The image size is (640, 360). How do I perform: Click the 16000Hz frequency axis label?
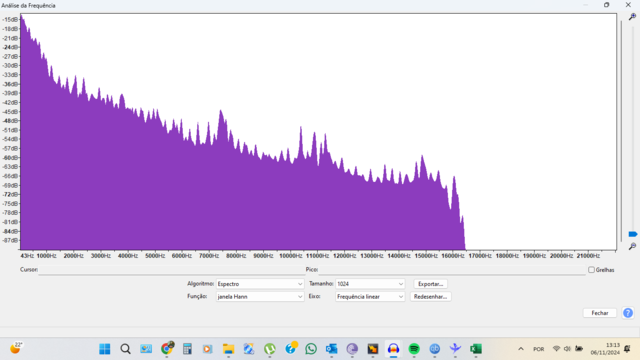click(x=453, y=256)
